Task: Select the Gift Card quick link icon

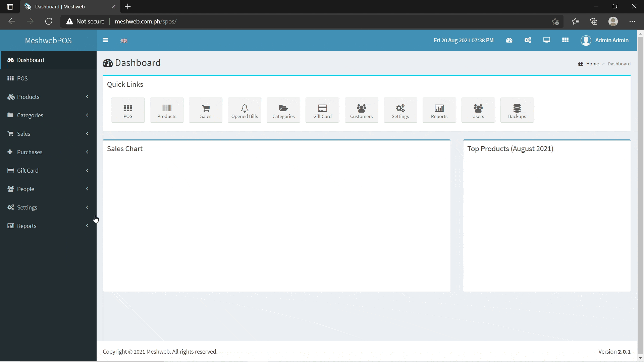Action: tap(322, 110)
